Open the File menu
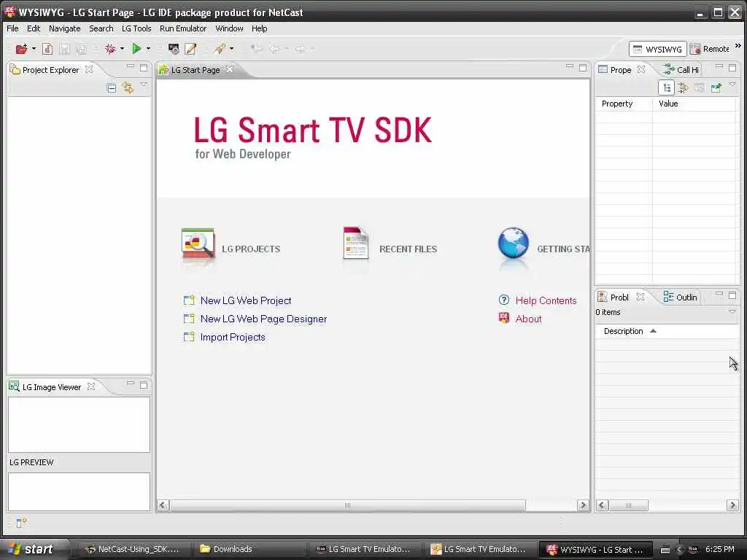747x560 pixels. 12,28
